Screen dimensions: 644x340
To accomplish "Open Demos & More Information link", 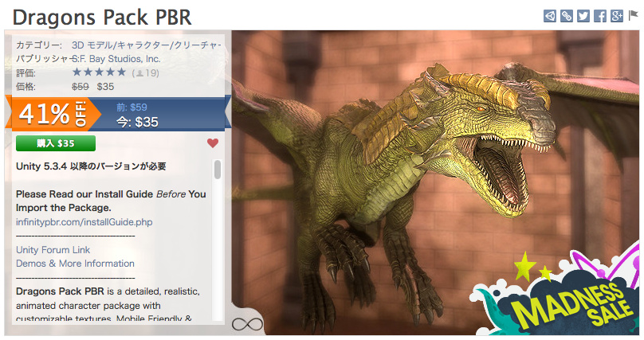I will pos(75,264).
